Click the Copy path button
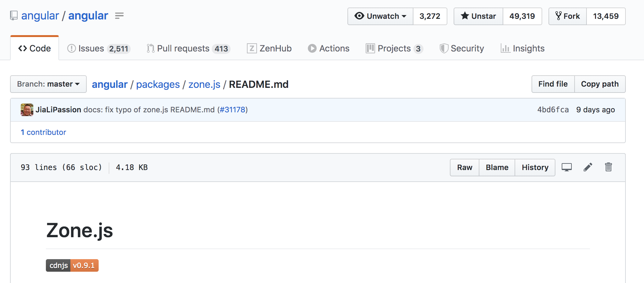 (600, 84)
